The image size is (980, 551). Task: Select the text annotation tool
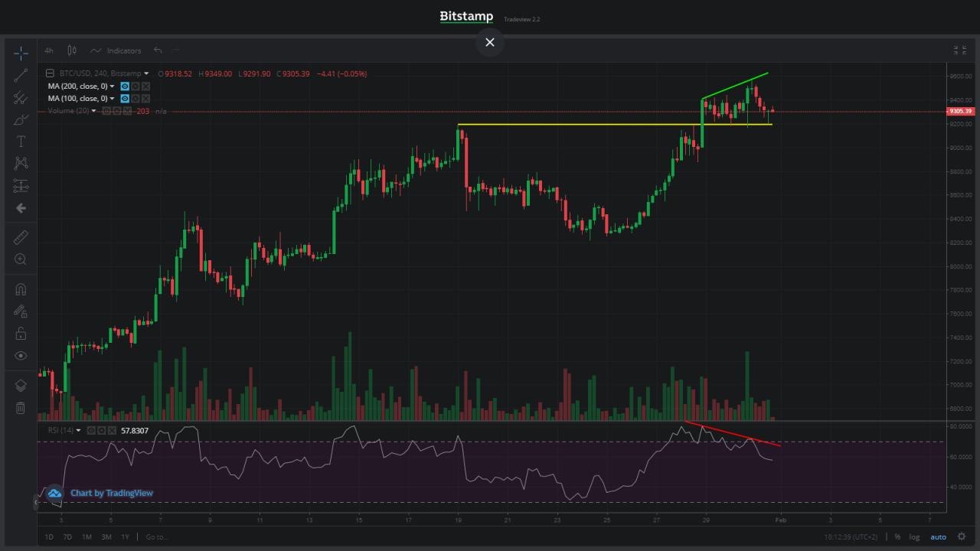point(21,142)
